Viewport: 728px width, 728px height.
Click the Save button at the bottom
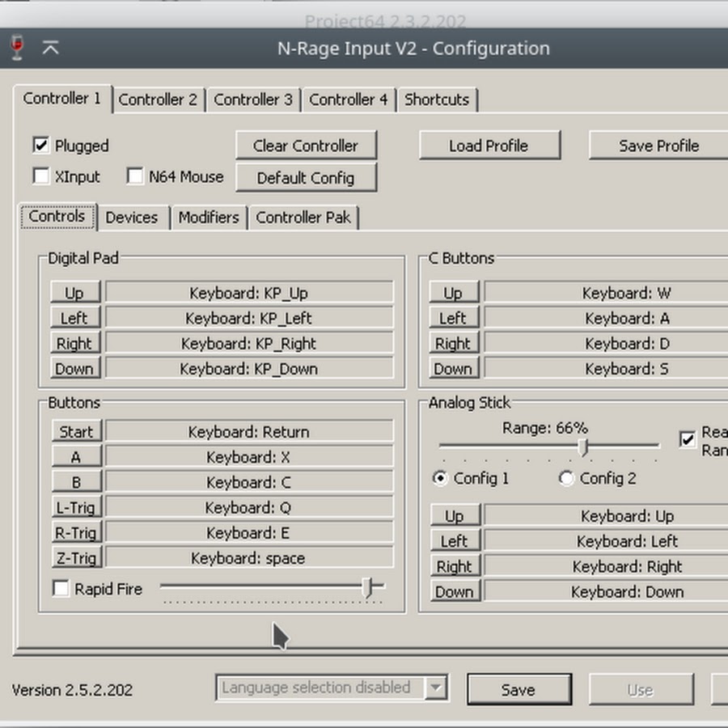tap(519, 689)
